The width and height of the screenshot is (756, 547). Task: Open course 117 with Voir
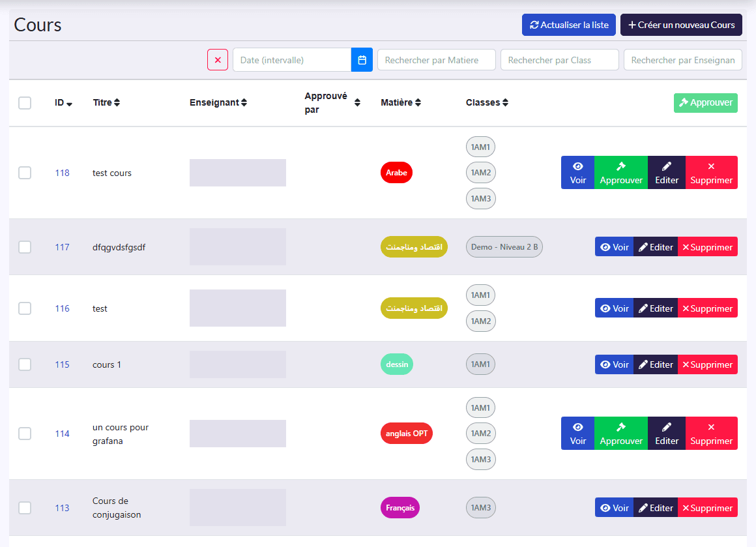(614, 247)
